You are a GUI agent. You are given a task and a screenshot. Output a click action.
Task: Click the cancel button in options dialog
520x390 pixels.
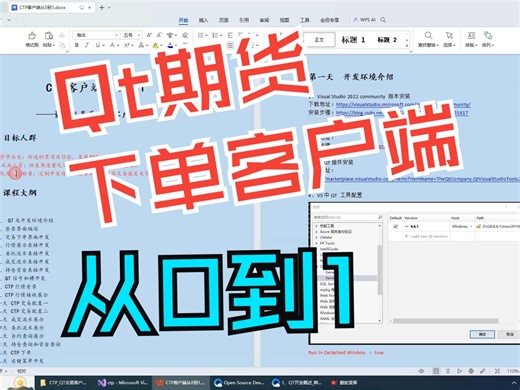510,334
